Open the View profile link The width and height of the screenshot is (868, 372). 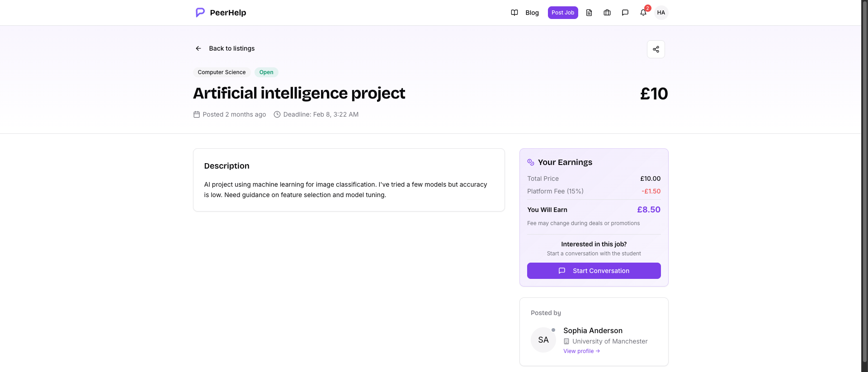[x=581, y=351]
